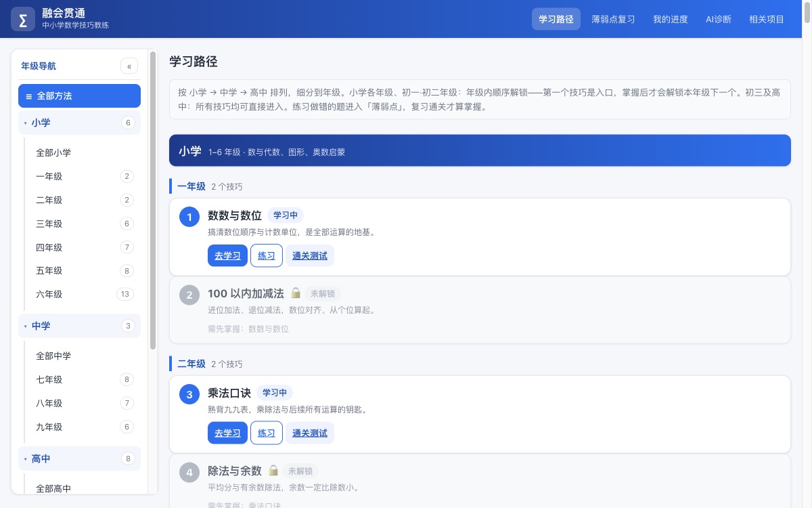Screen dimensions: 812x508
Task: Click the page vertical scrollbar
Action: (x=807, y=14)
